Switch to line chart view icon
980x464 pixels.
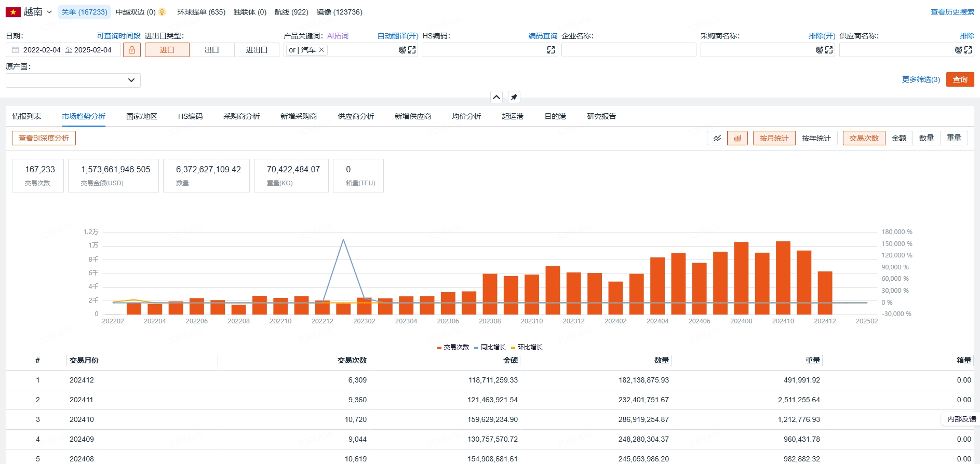pyautogui.click(x=717, y=138)
